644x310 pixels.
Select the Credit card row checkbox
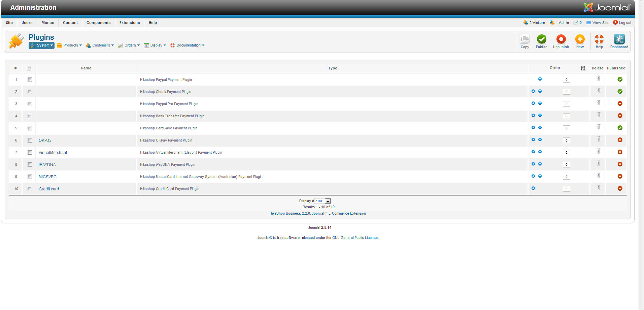tap(30, 189)
